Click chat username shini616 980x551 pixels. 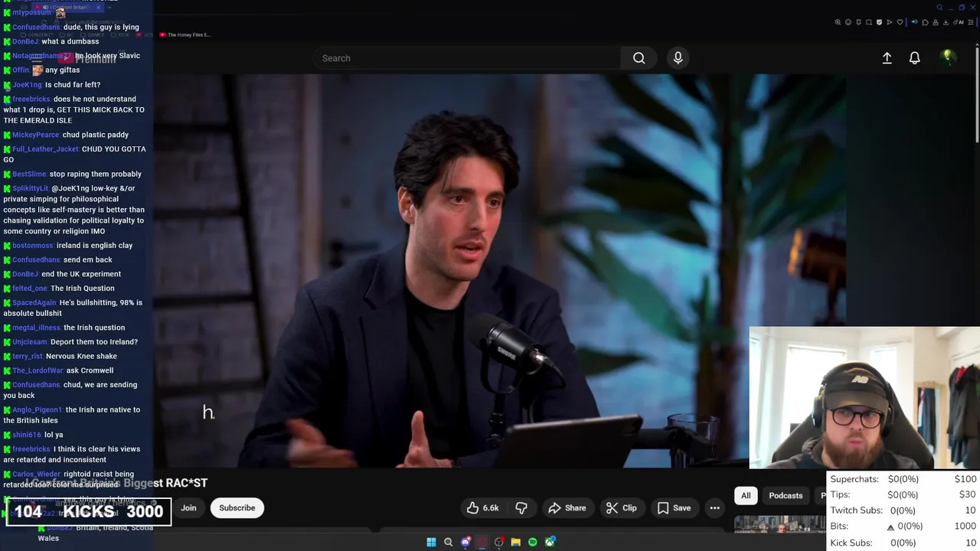point(27,435)
